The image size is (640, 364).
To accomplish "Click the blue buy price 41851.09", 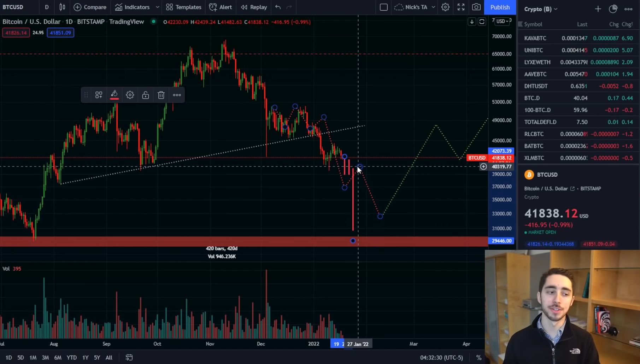I will pyautogui.click(x=60, y=33).
